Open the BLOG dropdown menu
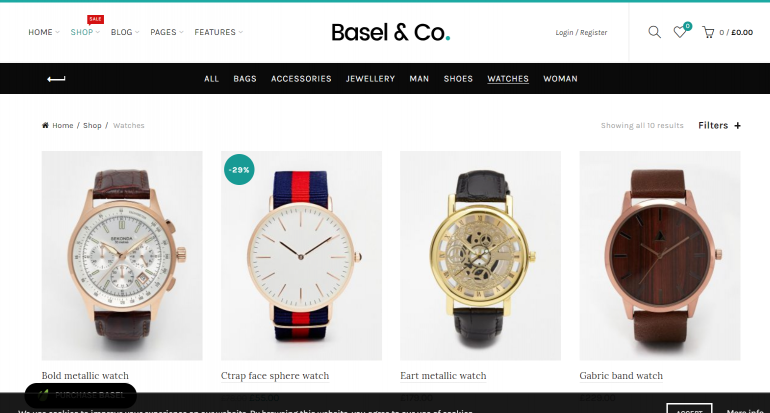 (125, 32)
